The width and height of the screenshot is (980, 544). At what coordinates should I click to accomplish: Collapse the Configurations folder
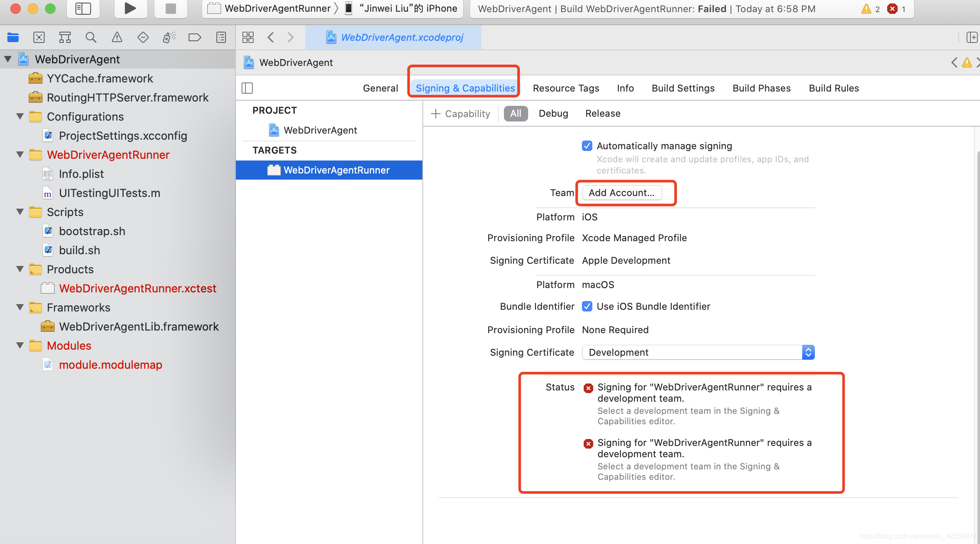pos(20,117)
